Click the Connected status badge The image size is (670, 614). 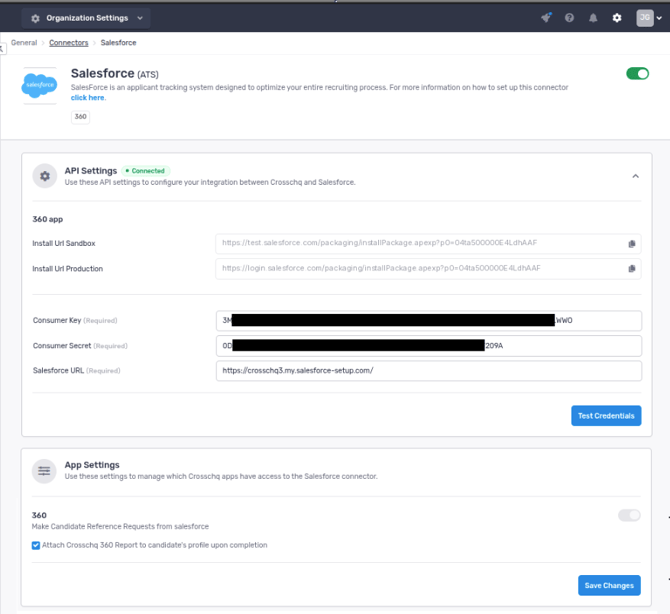[145, 171]
